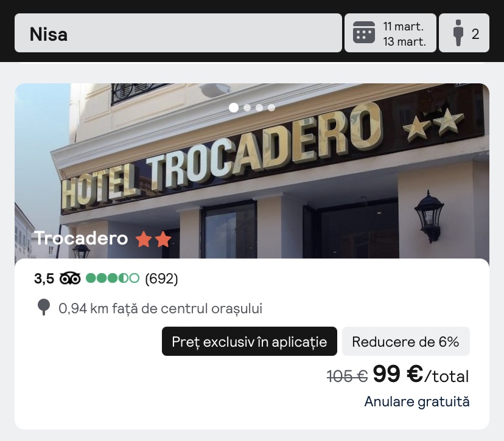Open the 692 reviews count
This screenshot has width=504, height=441.
tap(161, 279)
